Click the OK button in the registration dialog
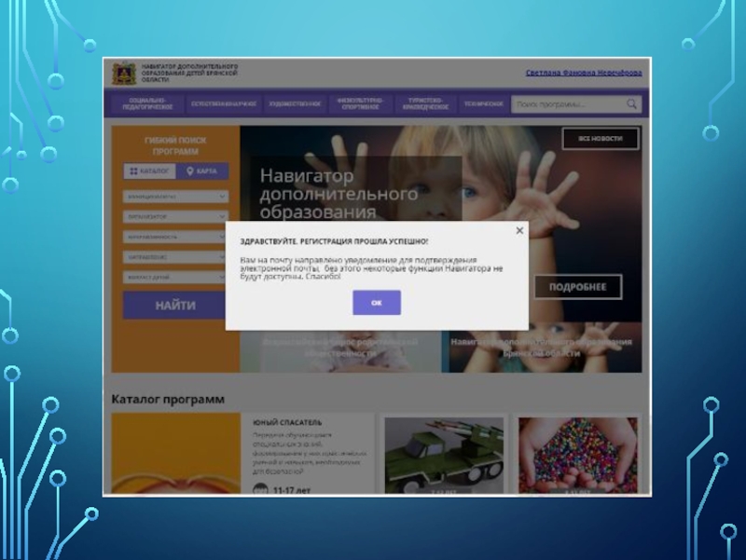This screenshot has height=560, width=746. (377, 302)
